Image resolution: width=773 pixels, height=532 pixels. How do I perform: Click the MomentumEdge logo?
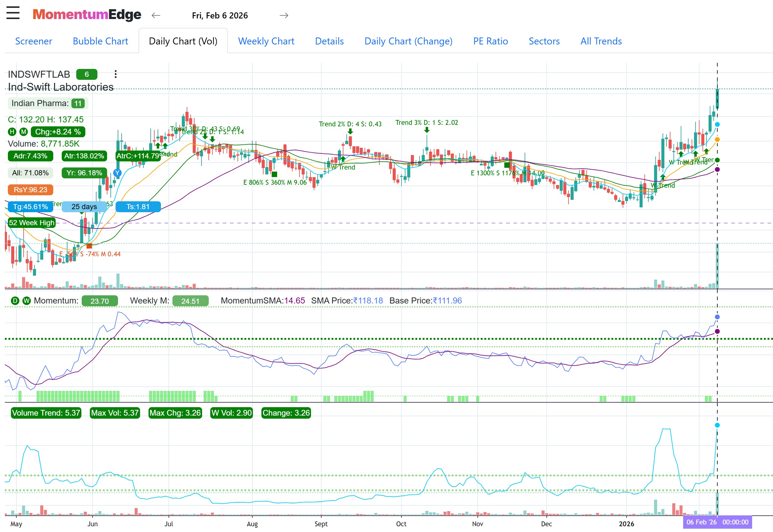point(87,14)
